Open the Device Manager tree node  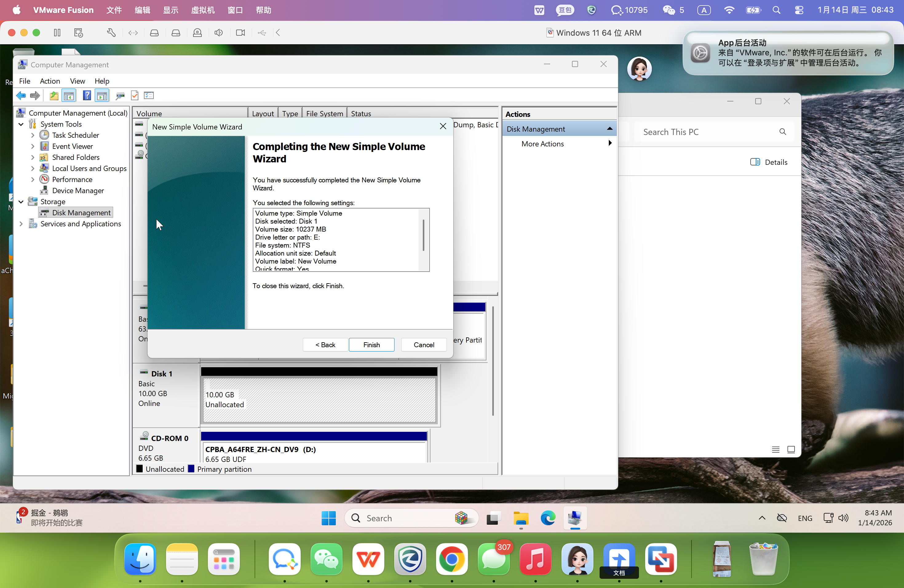coord(78,190)
